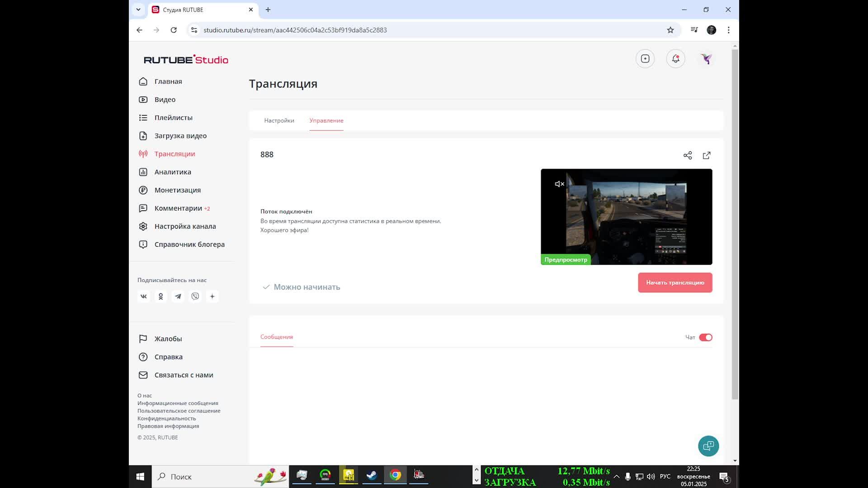
Task: Click the stream preview thumbnail
Action: (626, 217)
